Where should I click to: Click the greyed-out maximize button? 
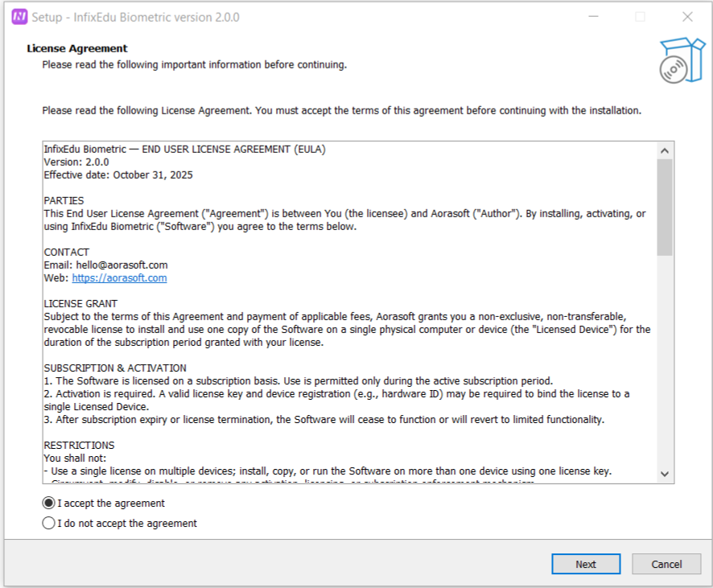[x=641, y=17]
